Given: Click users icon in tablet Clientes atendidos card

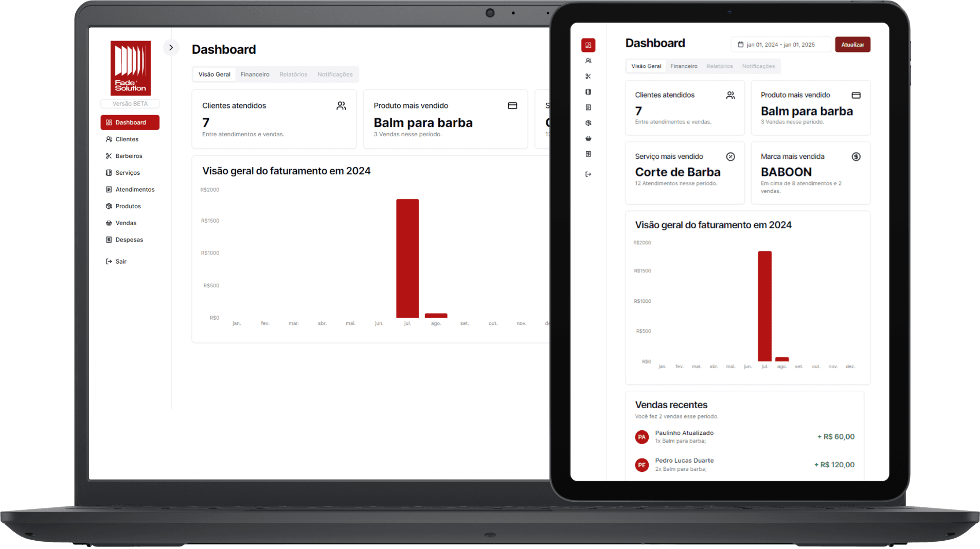Looking at the screenshot, I should pyautogui.click(x=730, y=95).
